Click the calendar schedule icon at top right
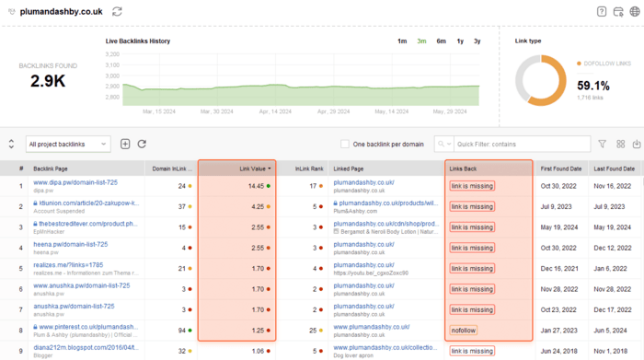This screenshot has width=644, height=360. coord(618,11)
